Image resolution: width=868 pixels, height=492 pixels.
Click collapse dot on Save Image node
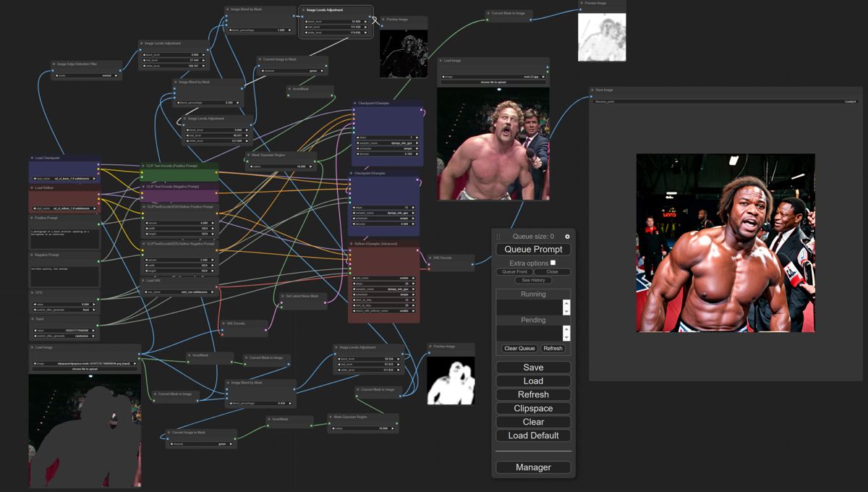tap(592, 90)
